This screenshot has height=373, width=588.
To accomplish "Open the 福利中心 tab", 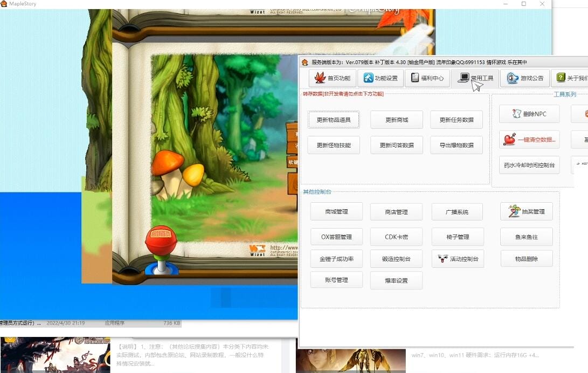I will point(427,78).
